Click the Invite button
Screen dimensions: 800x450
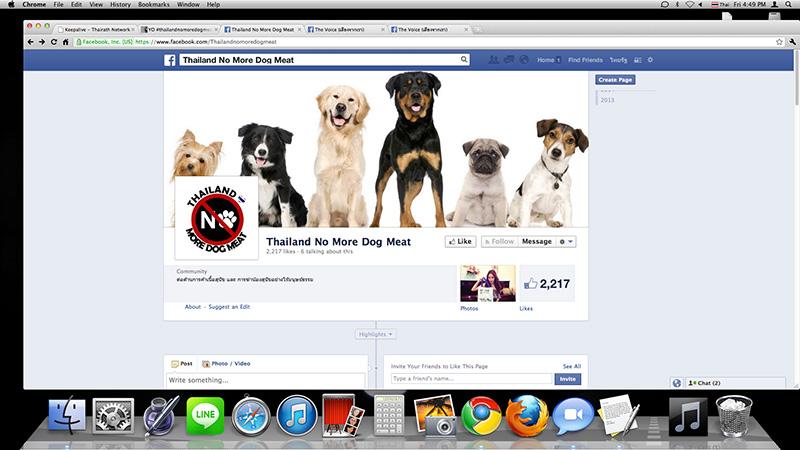click(567, 379)
